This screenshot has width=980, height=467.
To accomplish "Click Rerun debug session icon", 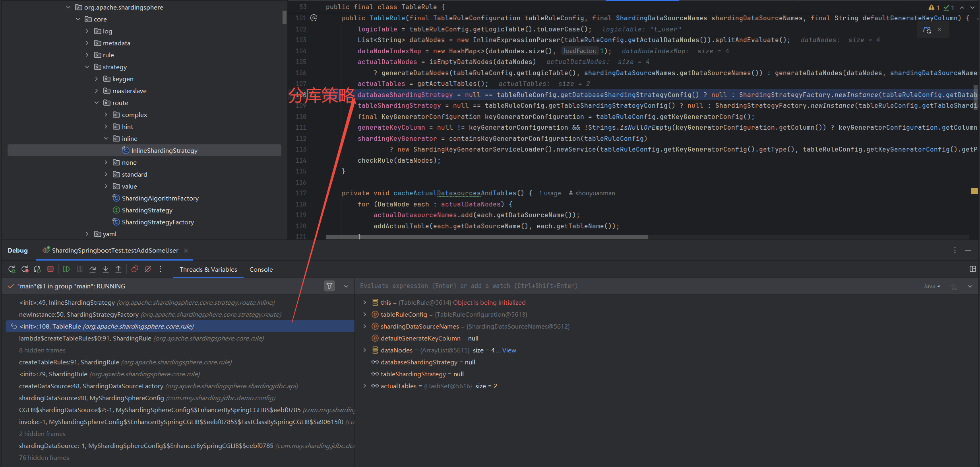I will pyautogui.click(x=12, y=269).
